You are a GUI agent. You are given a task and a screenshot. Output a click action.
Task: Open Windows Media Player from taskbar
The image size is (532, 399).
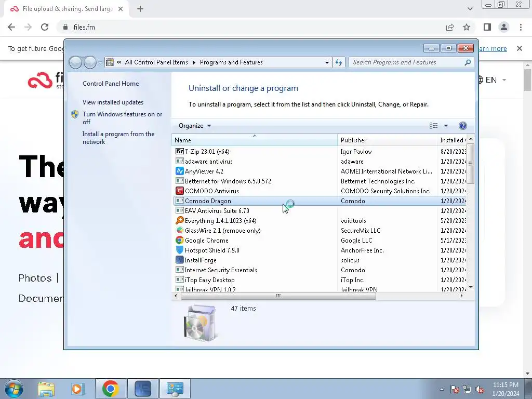[78, 389]
